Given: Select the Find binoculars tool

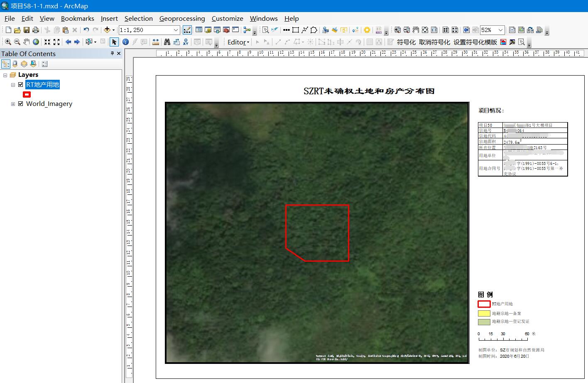Looking at the screenshot, I should 167,42.
